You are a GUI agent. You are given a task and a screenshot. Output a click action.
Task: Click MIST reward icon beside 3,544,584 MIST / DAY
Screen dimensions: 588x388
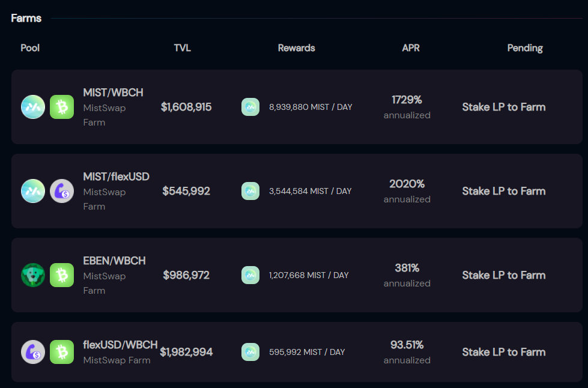click(250, 191)
